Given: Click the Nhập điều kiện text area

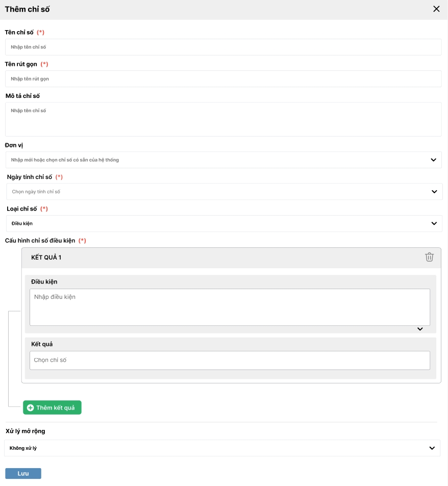Looking at the screenshot, I should coord(230,307).
